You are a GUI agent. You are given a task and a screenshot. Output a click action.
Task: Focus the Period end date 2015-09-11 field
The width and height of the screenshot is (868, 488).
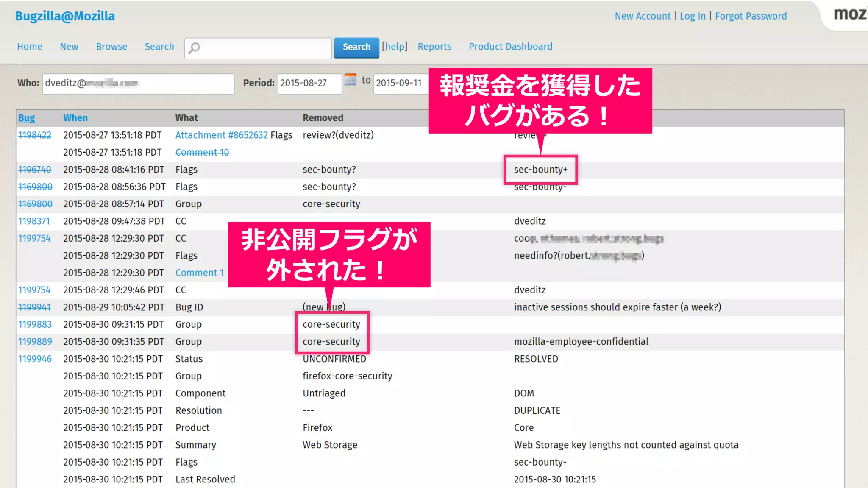401,84
